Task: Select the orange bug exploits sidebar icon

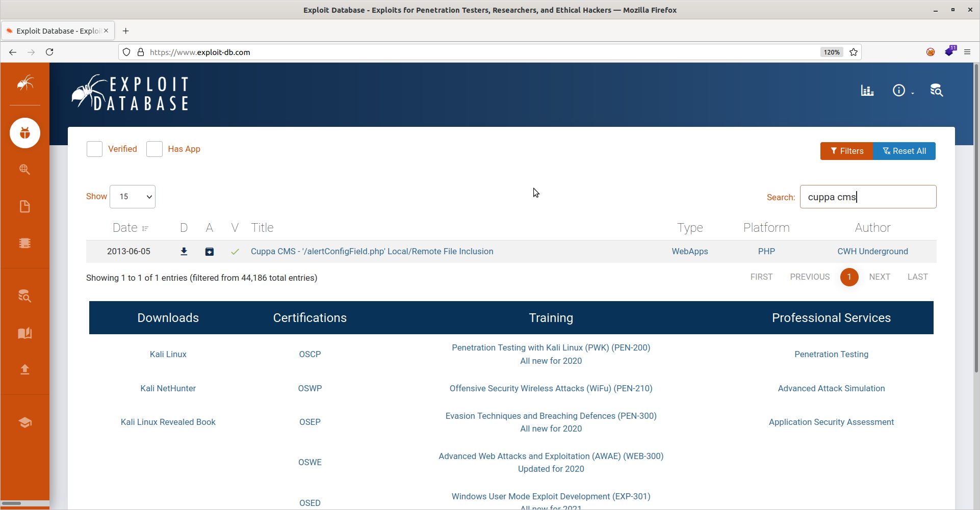Action: tap(25, 133)
